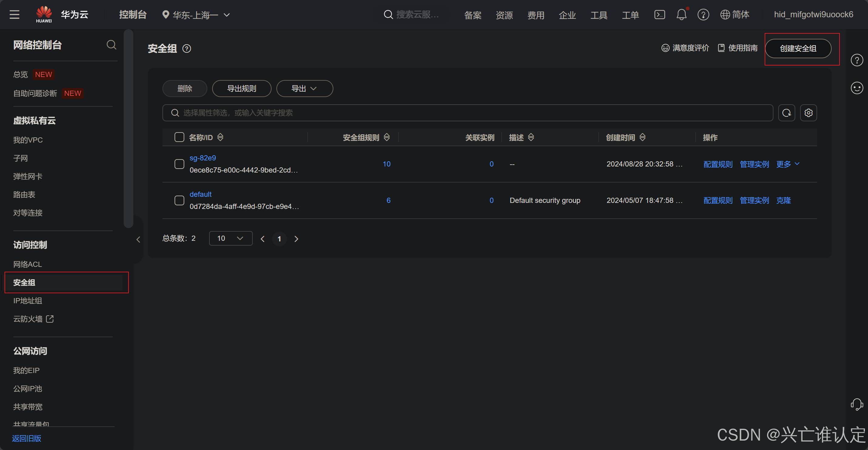
Task: Open page size dropdown 10
Action: [231, 238]
